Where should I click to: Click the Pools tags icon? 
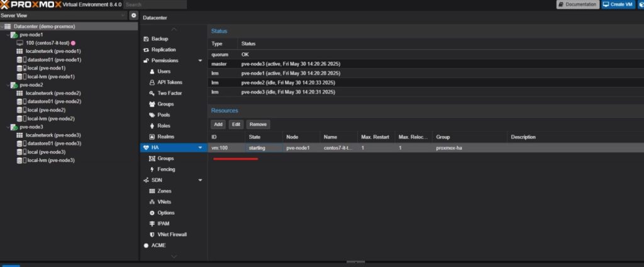click(152, 115)
